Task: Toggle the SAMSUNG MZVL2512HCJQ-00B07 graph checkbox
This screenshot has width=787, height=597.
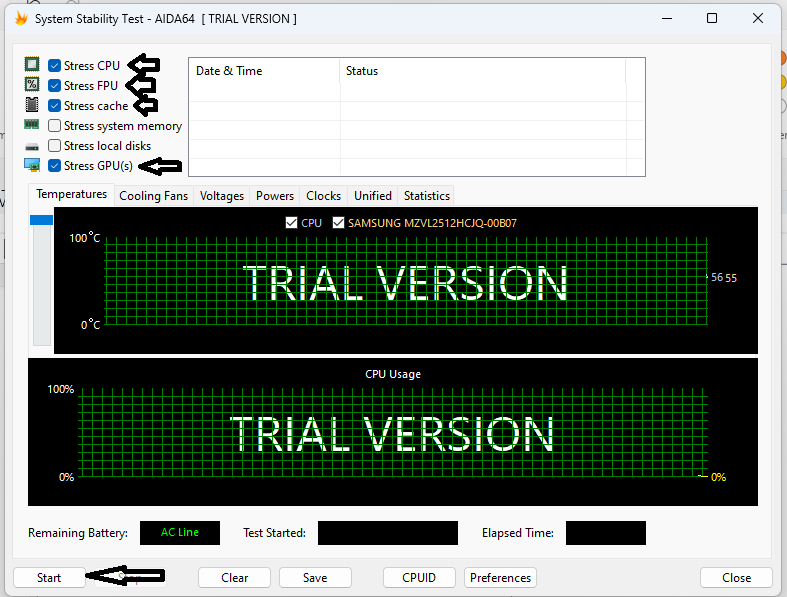Action: pyautogui.click(x=338, y=222)
